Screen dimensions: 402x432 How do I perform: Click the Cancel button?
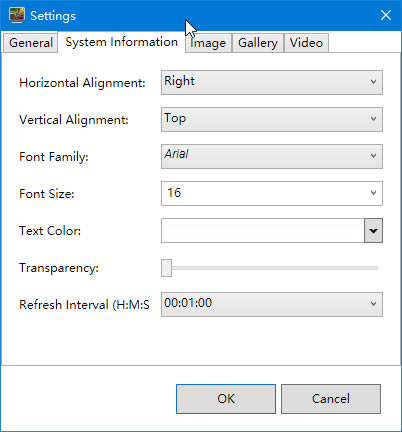coord(331,399)
